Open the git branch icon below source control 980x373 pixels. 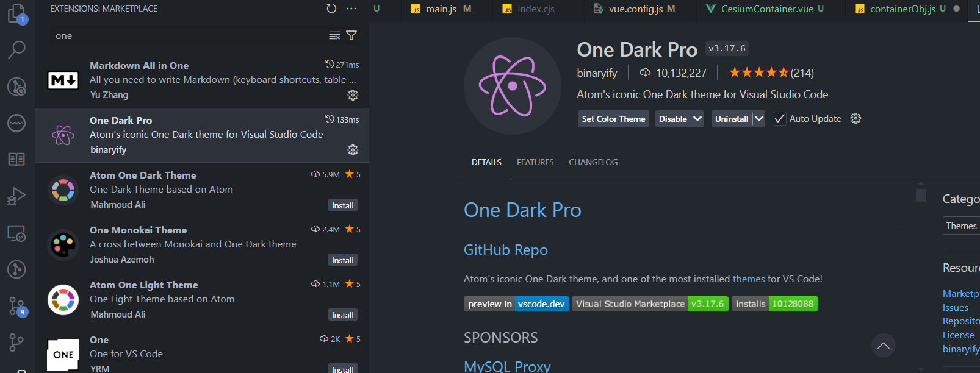tap(16, 343)
